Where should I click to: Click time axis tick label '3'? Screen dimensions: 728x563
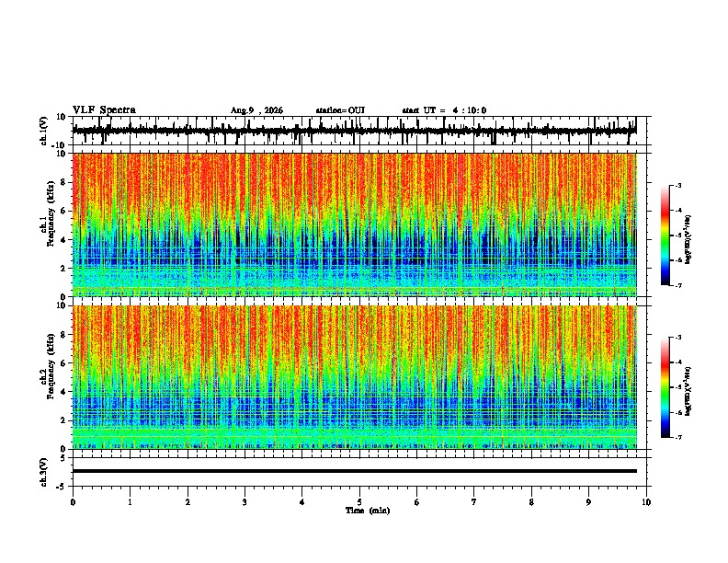pos(245,502)
